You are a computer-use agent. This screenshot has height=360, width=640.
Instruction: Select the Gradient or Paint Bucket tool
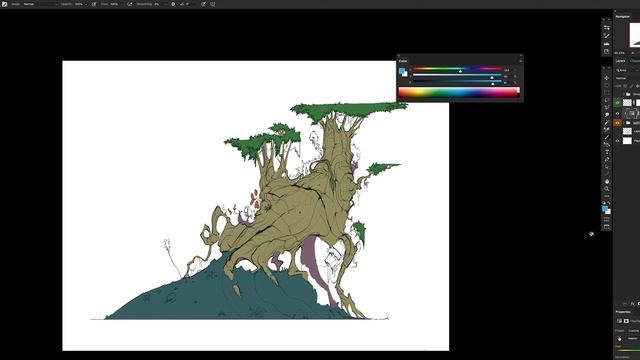pyautogui.click(x=607, y=144)
